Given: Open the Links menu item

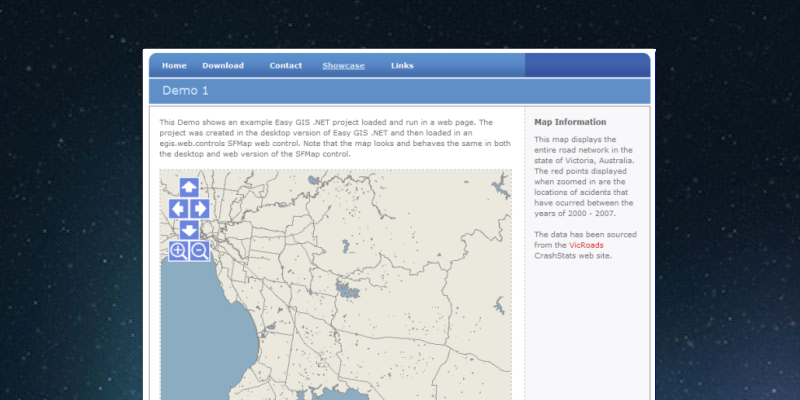Looking at the screenshot, I should coord(402,65).
